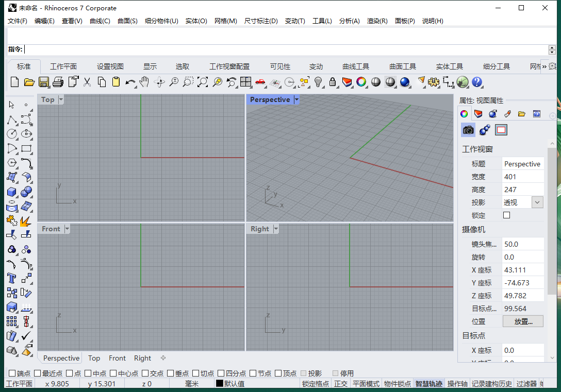Save the document with the floppy icon
This screenshot has width=561, height=392.
point(44,82)
